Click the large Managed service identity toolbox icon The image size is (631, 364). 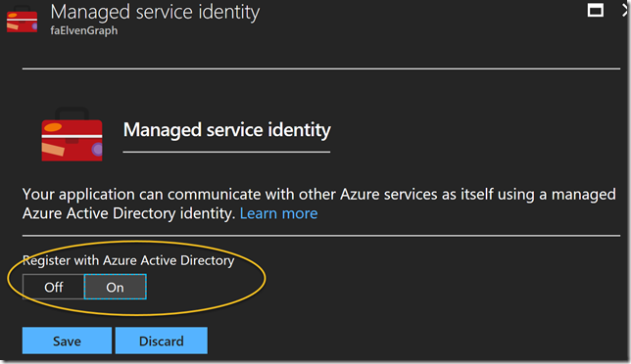click(x=73, y=134)
